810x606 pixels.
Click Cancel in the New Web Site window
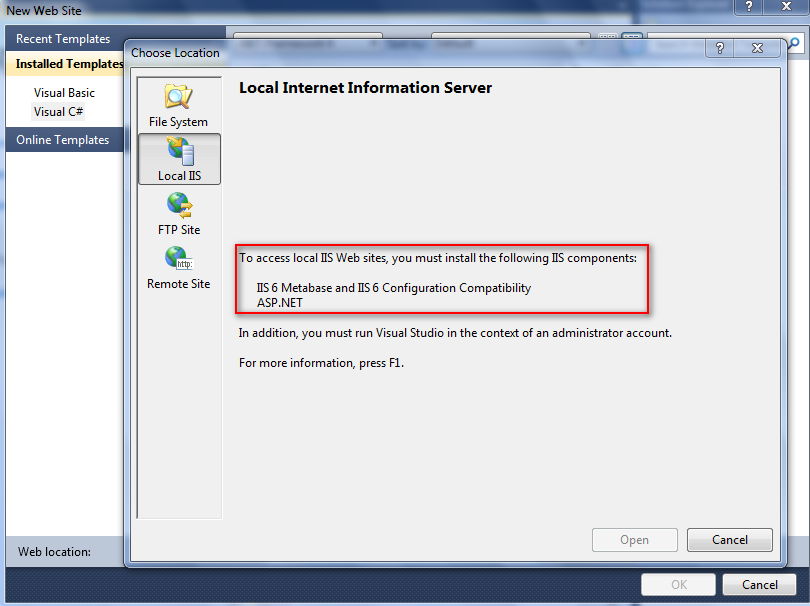pos(759,585)
